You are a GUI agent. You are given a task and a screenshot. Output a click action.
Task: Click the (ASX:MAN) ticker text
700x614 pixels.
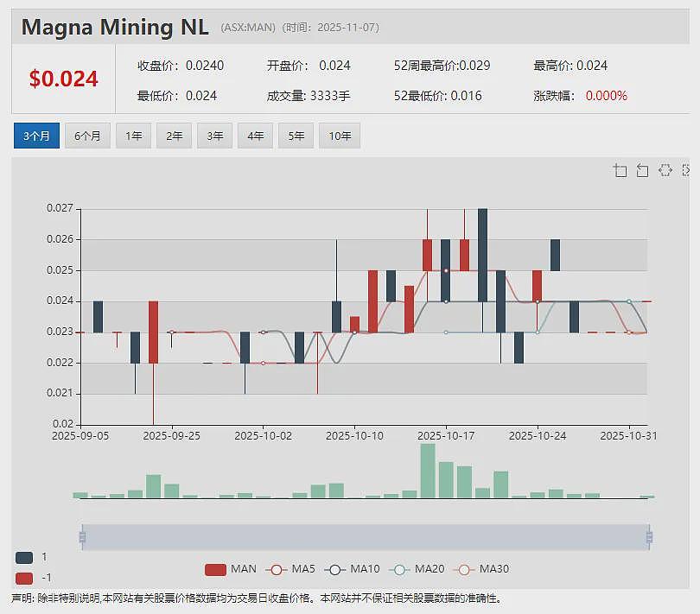(248, 28)
